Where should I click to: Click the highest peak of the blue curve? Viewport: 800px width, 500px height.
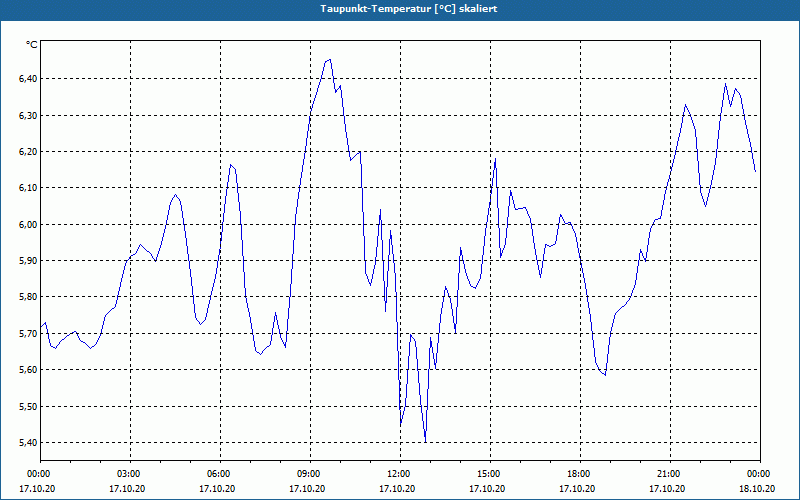330,60
